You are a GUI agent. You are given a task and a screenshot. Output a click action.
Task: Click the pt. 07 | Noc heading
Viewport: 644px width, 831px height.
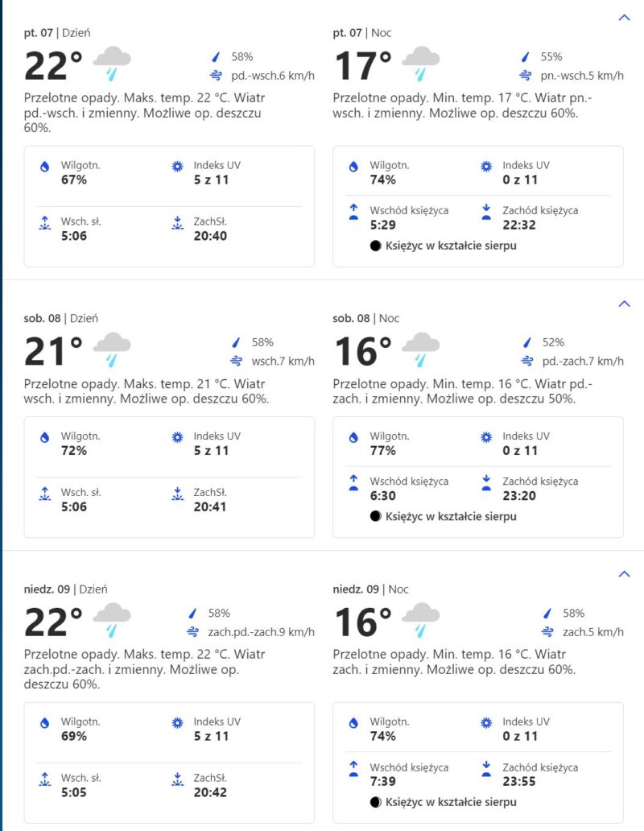click(x=362, y=33)
